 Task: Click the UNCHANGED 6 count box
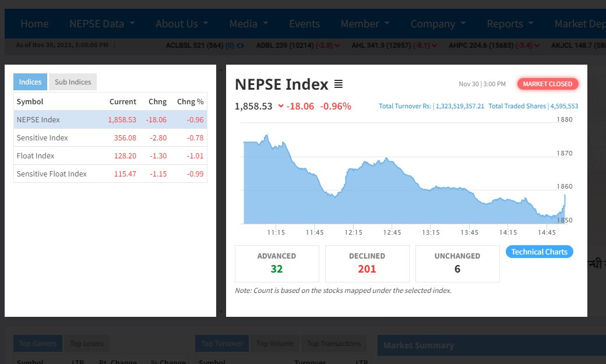click(457, 263)
